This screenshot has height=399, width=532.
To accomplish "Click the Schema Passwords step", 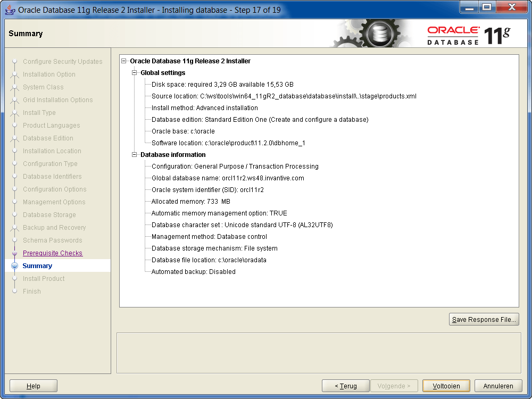I will [52, 240].
